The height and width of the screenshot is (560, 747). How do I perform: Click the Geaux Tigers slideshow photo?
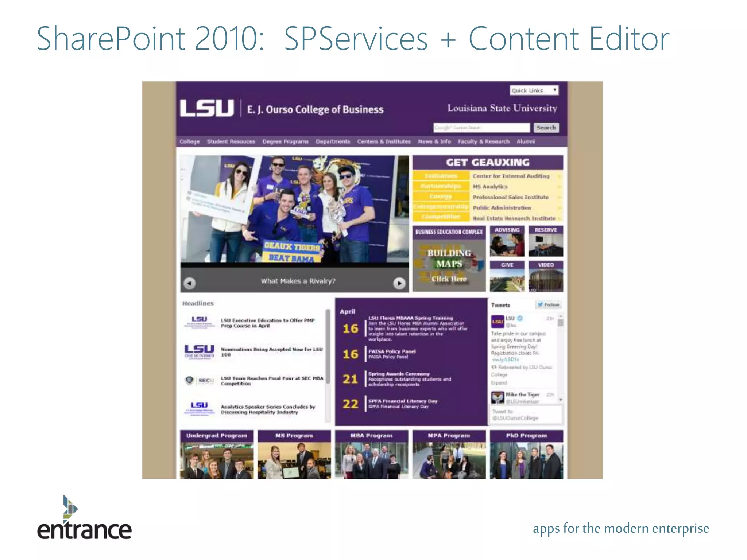point(294,209)
